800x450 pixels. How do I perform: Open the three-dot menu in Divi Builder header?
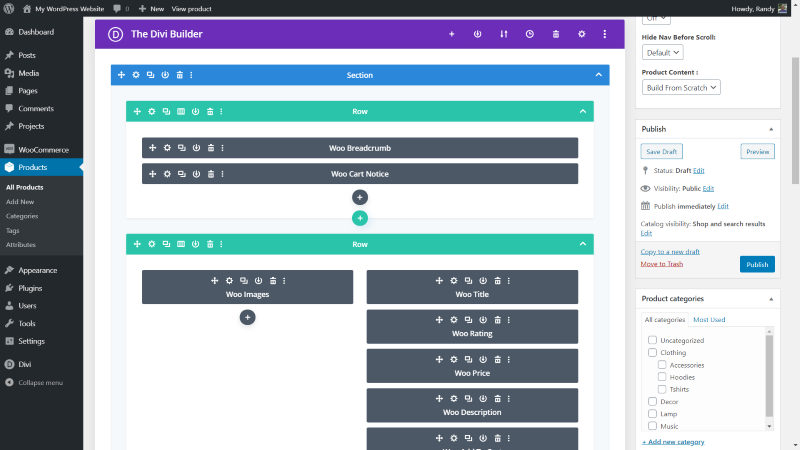pyautogui.click(x=605, y=34)
